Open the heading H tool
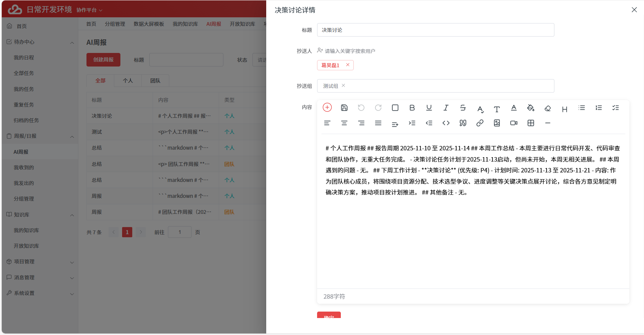 pos(565,109)
